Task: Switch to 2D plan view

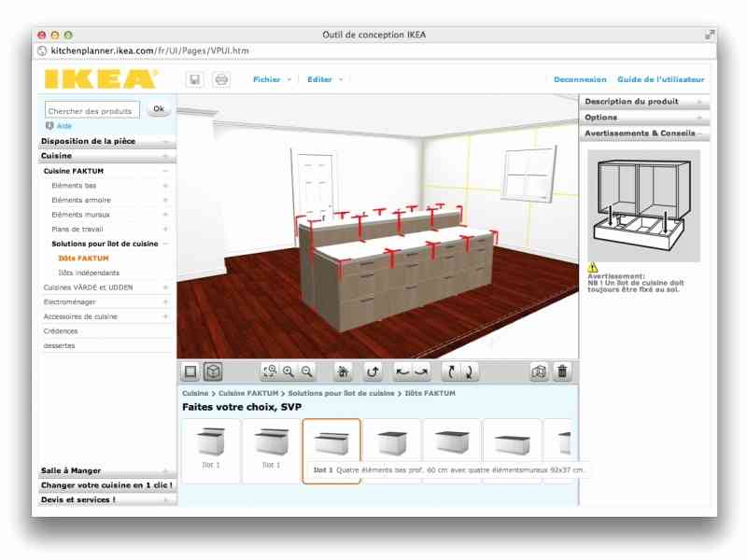Action: tap(190, 371)
